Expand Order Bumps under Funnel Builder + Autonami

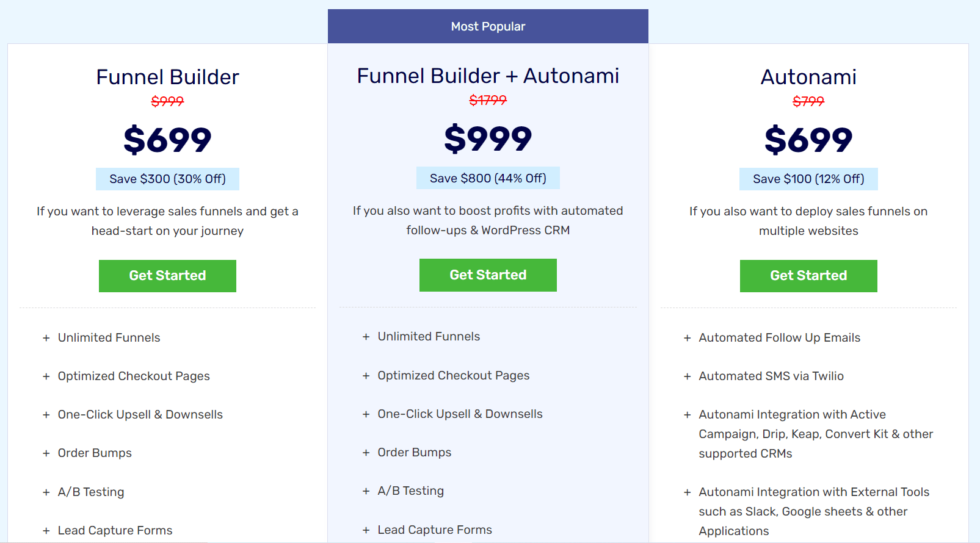[414, 452]
